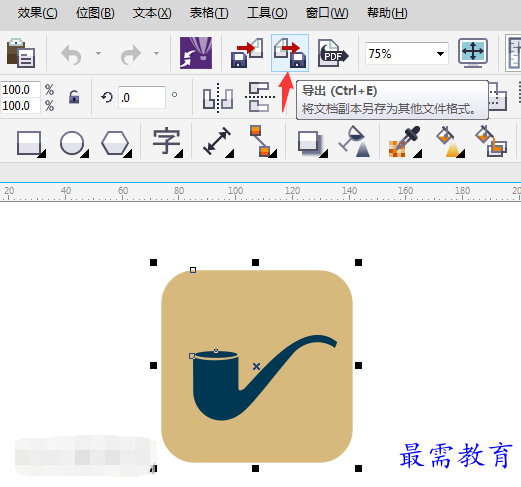Image resolution: width=521 pixels, height=487 pixels.
Task: Open the 表格(T) menu
Action: tap(209, 13)
